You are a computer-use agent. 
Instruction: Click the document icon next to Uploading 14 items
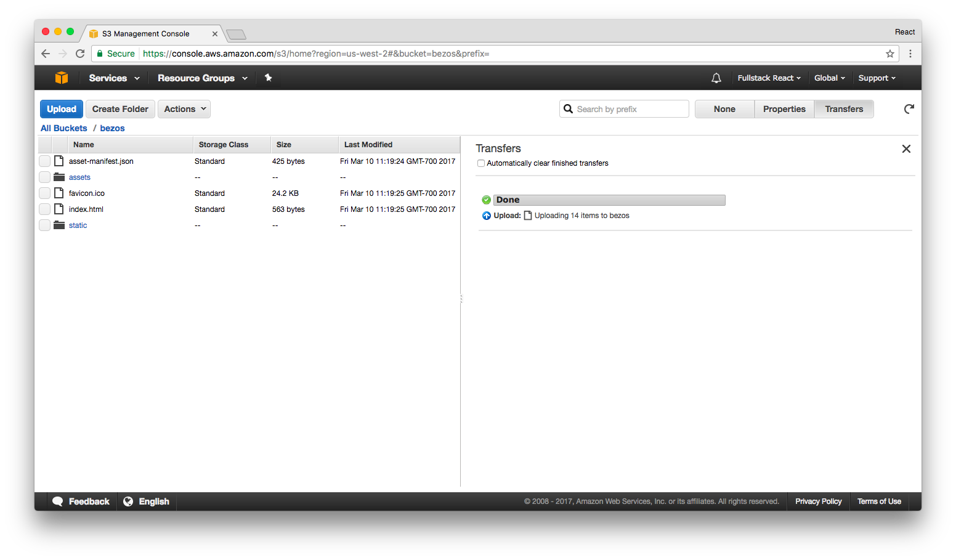(528, 216)
